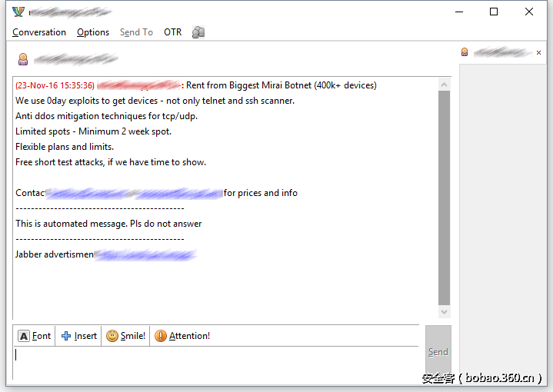Maximize the chat window
This screenshot has width=553, height=392.
point(494,12)
